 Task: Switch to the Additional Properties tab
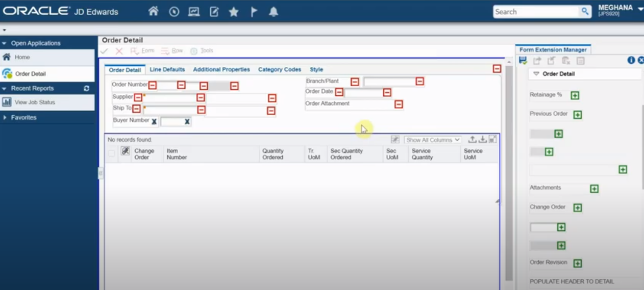pyautogui.click(x=221, y=69)
